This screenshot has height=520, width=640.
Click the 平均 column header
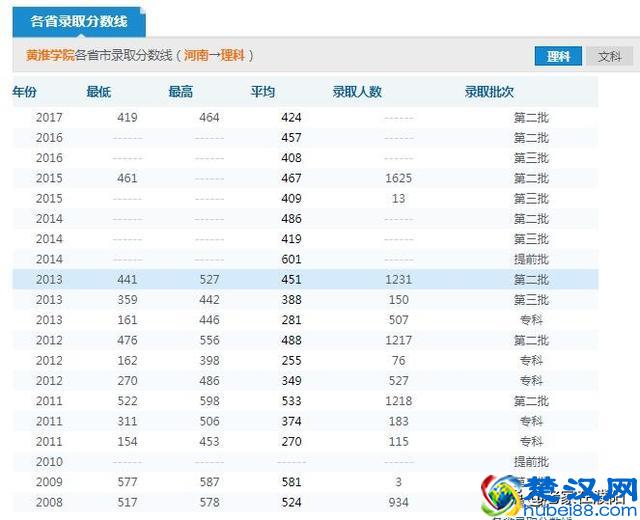(x=262, y=92)
